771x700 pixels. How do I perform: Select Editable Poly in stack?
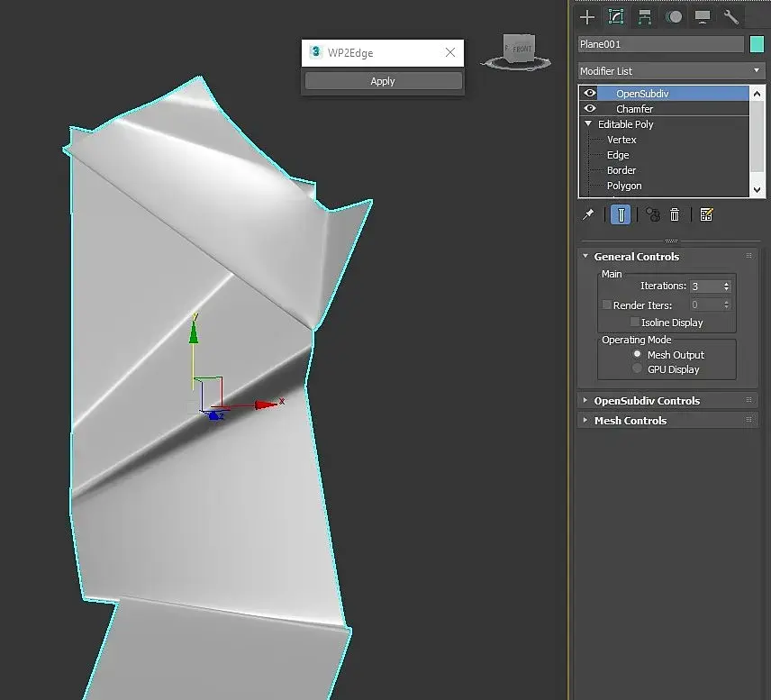tap(625, 124)
